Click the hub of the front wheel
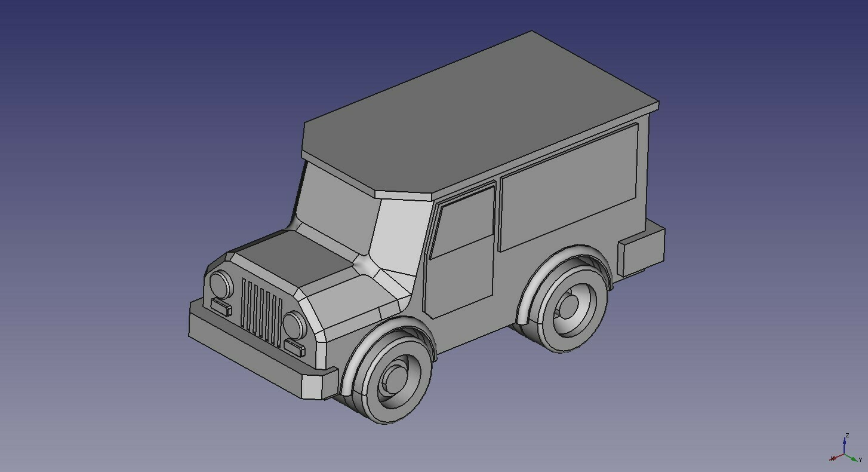Viewport: 868px width, 472px height. pos(393,378)
